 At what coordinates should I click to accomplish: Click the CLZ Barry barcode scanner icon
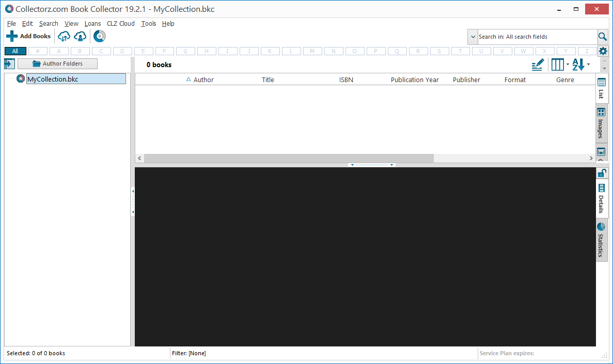[100, 36]
